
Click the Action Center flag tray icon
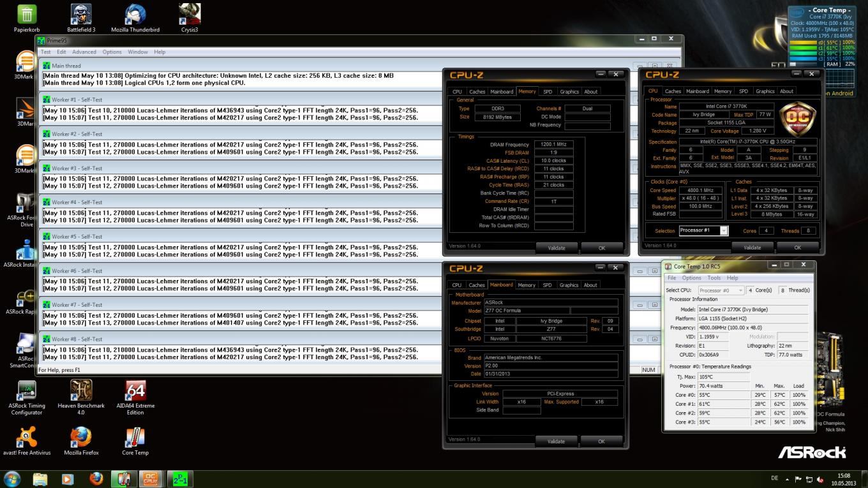pos(797,479)
